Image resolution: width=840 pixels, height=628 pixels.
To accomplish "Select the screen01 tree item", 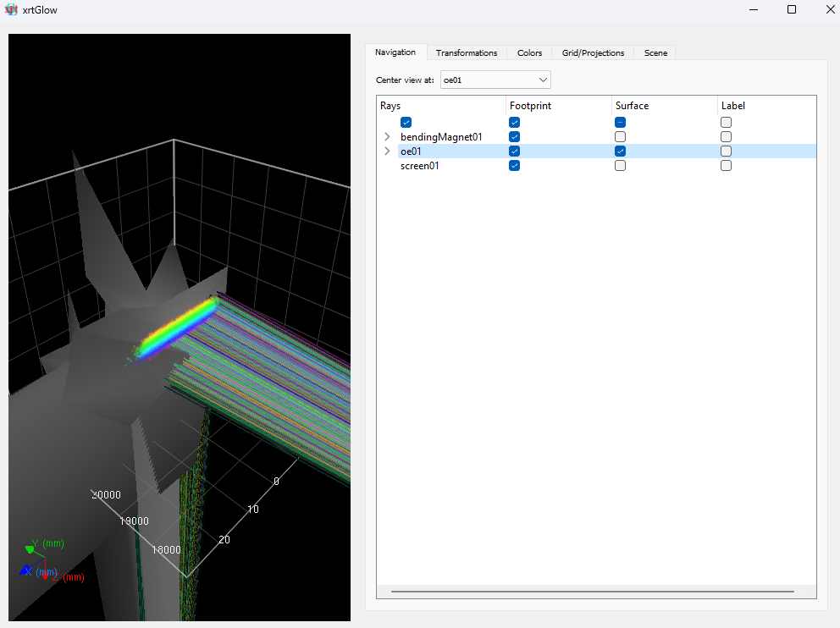I will point(420,165).
